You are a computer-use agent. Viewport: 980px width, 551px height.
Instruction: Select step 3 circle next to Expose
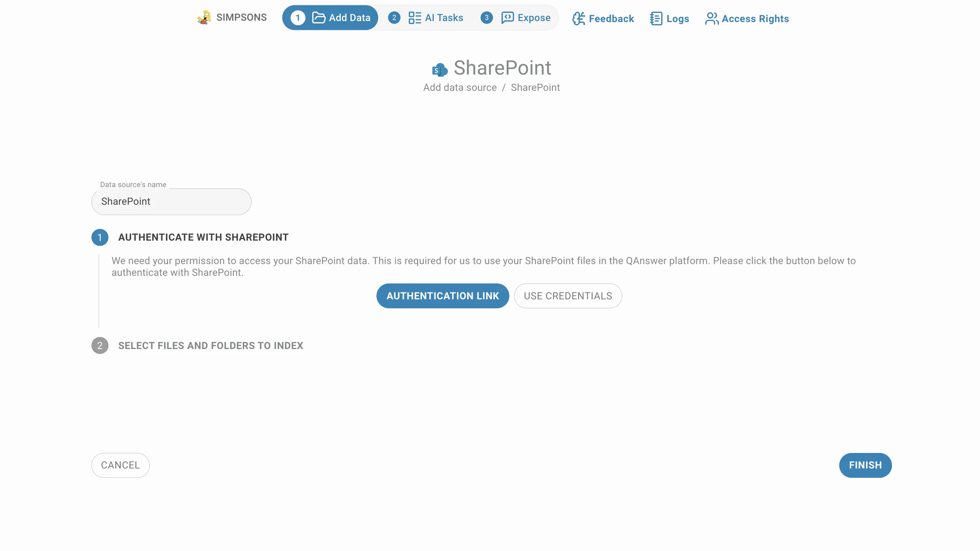click(x=487, y=18)
